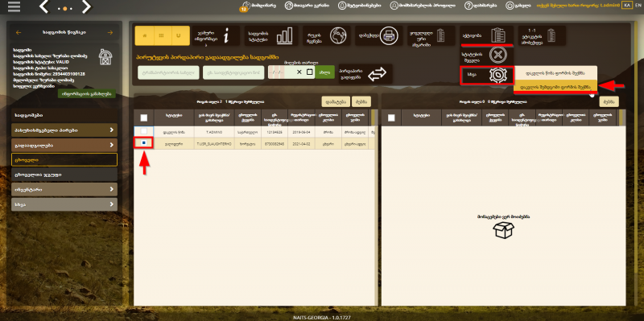Click the status change X circle item

487,55
